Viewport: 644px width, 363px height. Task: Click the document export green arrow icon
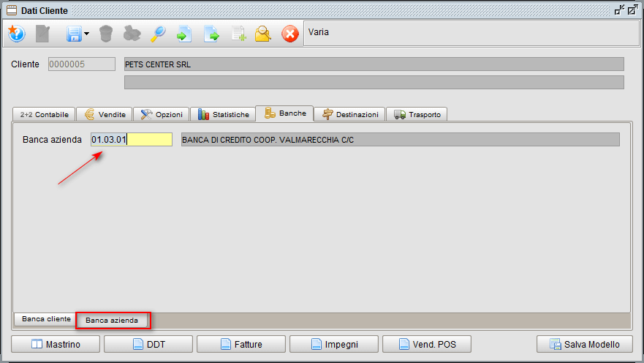(211, 34)
